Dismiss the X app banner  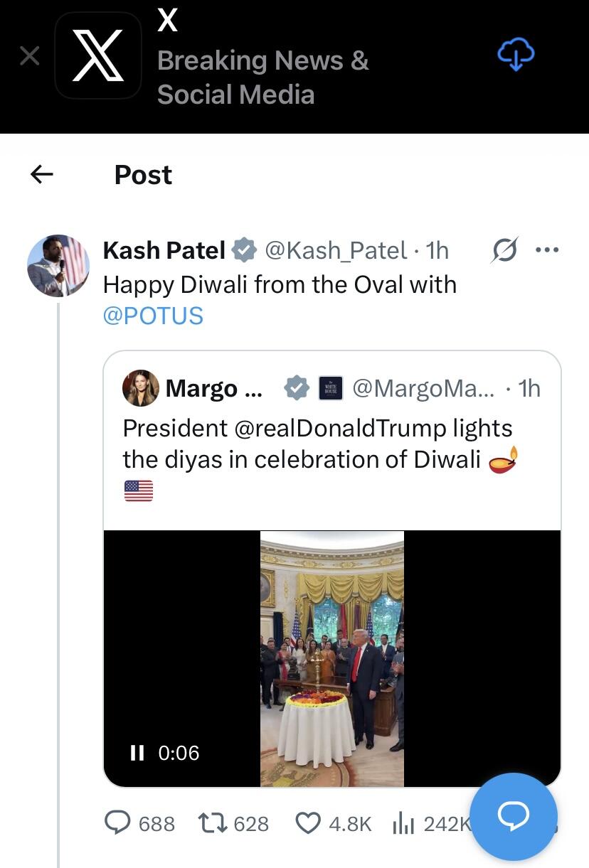pyautogui.click(x=29, y=56)
